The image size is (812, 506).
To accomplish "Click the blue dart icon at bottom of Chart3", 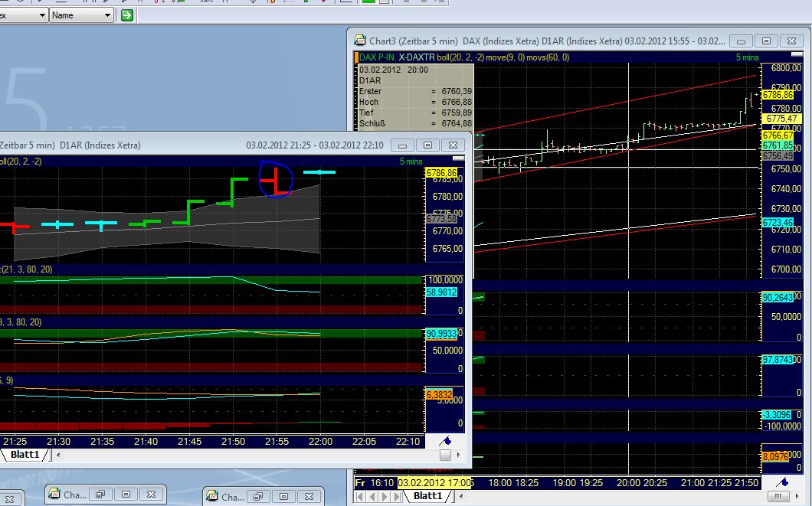I will (781, 482).
